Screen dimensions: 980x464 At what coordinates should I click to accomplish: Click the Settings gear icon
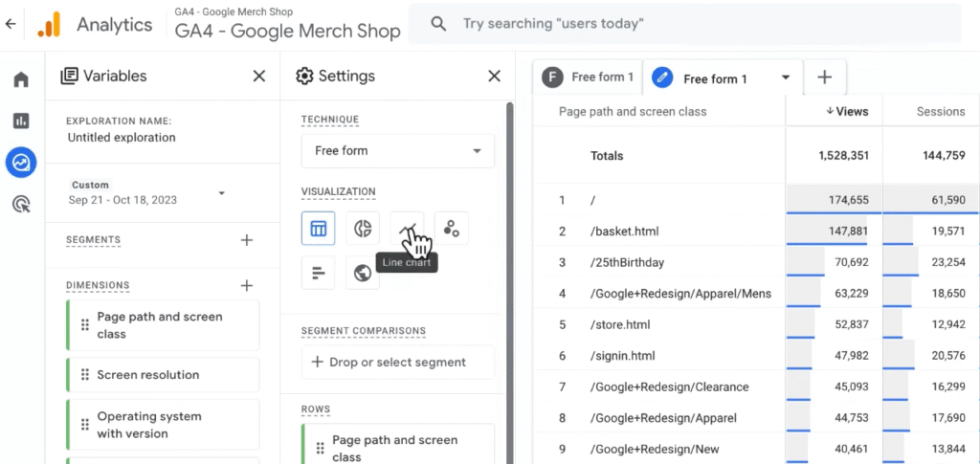click(x=304, y=77)
